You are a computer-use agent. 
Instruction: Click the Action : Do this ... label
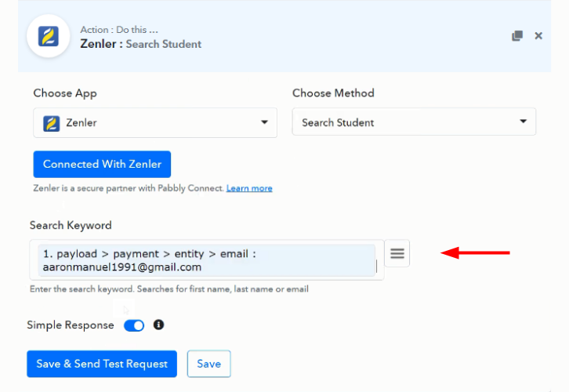coord(119,30)
